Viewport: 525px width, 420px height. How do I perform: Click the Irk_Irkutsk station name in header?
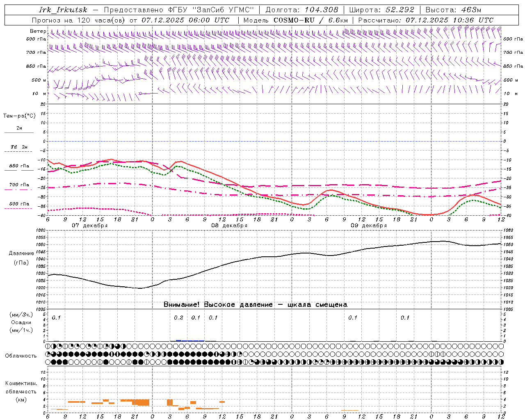[x=64, y=10]
